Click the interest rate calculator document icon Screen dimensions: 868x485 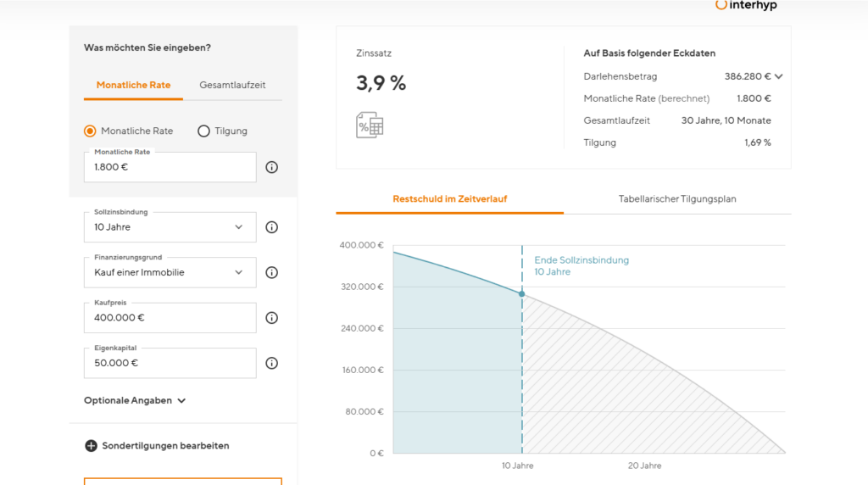[370, 125]
